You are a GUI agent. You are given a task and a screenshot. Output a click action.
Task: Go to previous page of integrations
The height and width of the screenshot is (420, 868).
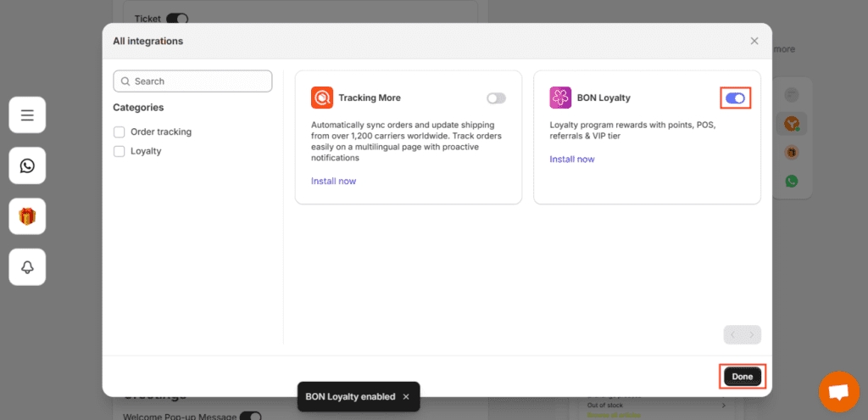733,334
